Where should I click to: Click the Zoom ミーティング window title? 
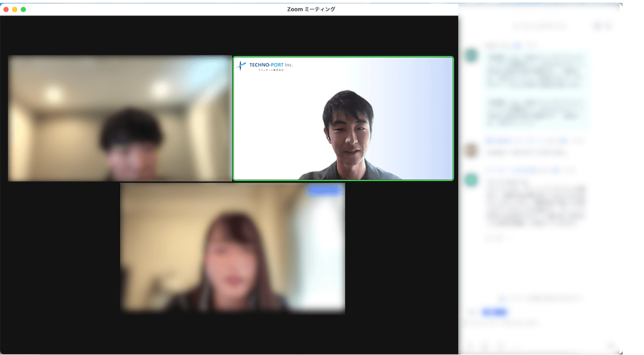click(x=311, y=9)
